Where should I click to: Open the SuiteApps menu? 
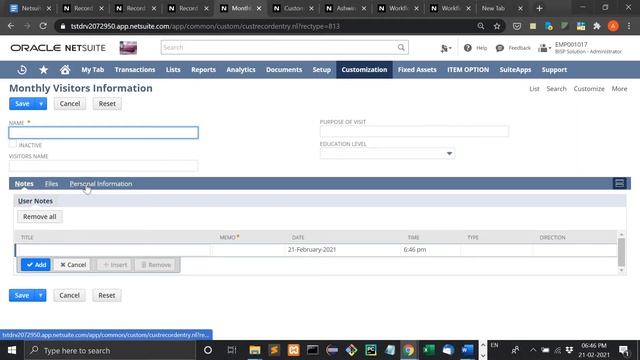click(x=515, y=70)
